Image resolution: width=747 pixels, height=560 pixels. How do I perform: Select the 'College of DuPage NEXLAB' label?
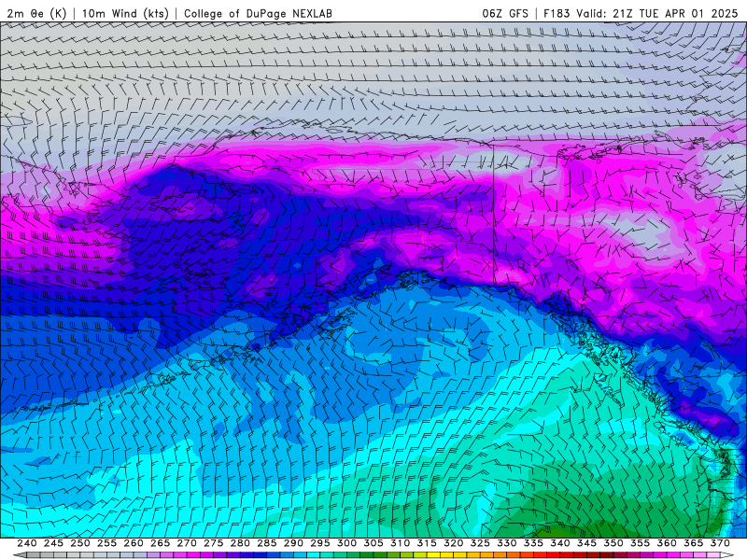click(258, 13)
